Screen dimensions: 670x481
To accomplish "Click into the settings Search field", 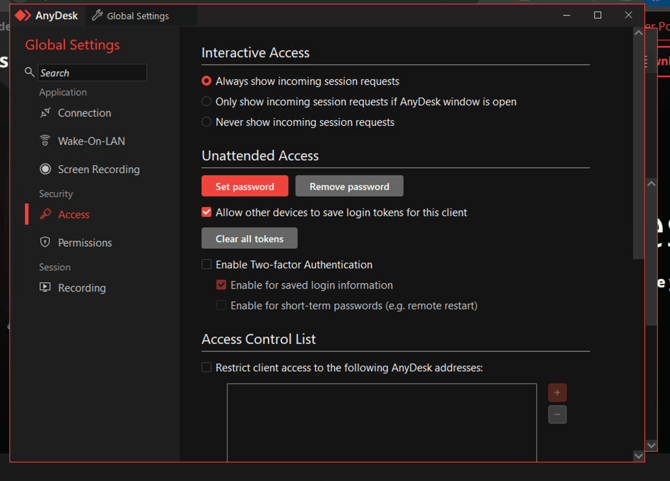I will pos(92,73).
